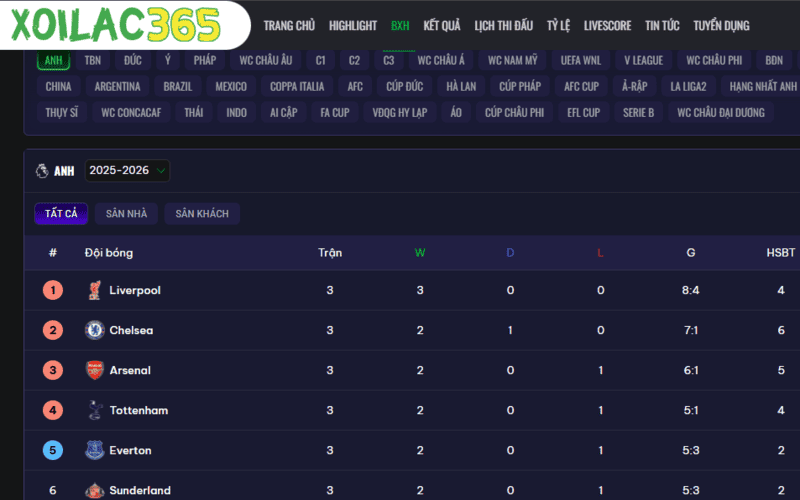Open KẾT QUẢ in the navigation

(442, 26)
